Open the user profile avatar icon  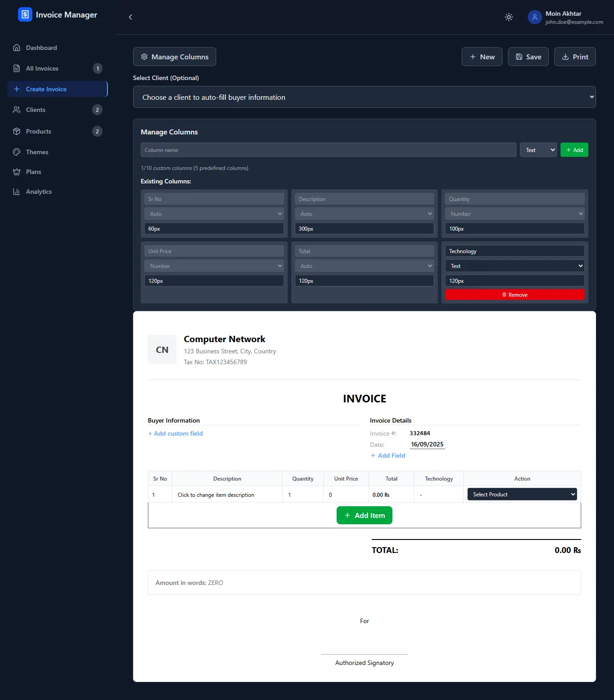tap(534, 17)
